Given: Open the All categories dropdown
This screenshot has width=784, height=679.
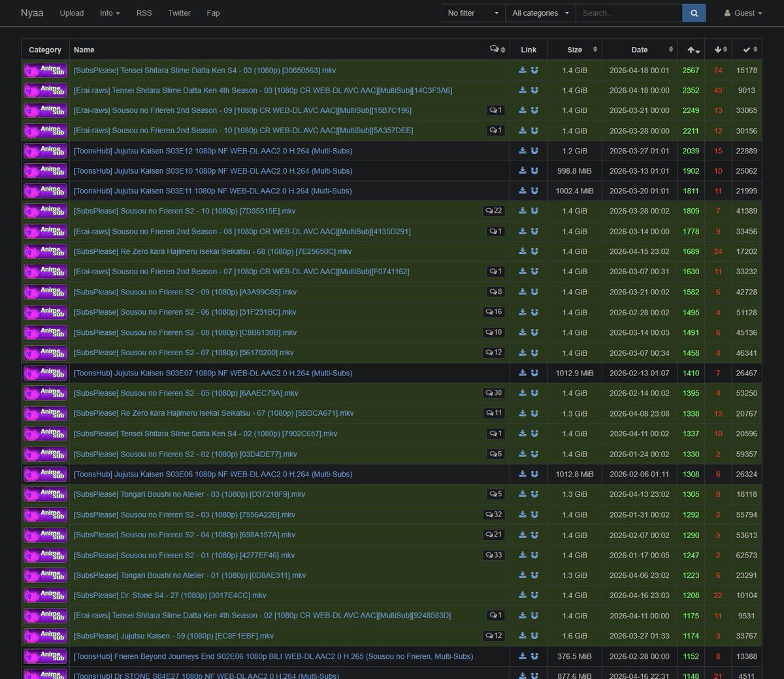Looking at the screenshot, I should [541, 13].
